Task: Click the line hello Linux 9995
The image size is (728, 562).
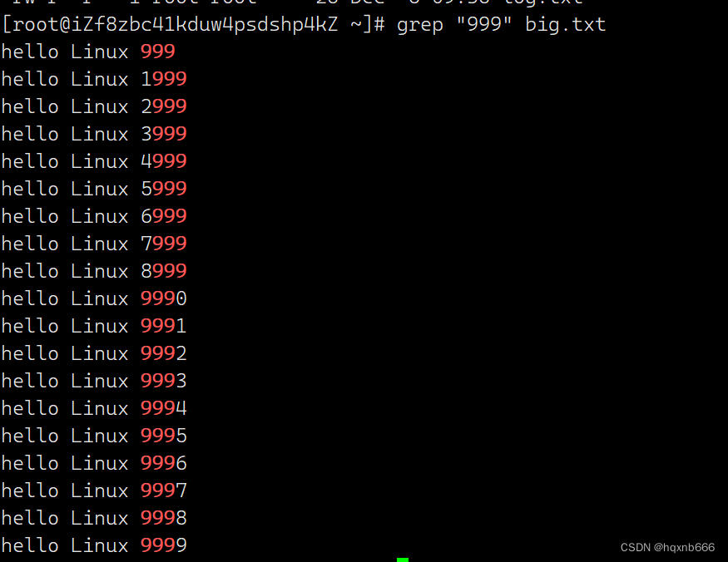Action: 94,436
